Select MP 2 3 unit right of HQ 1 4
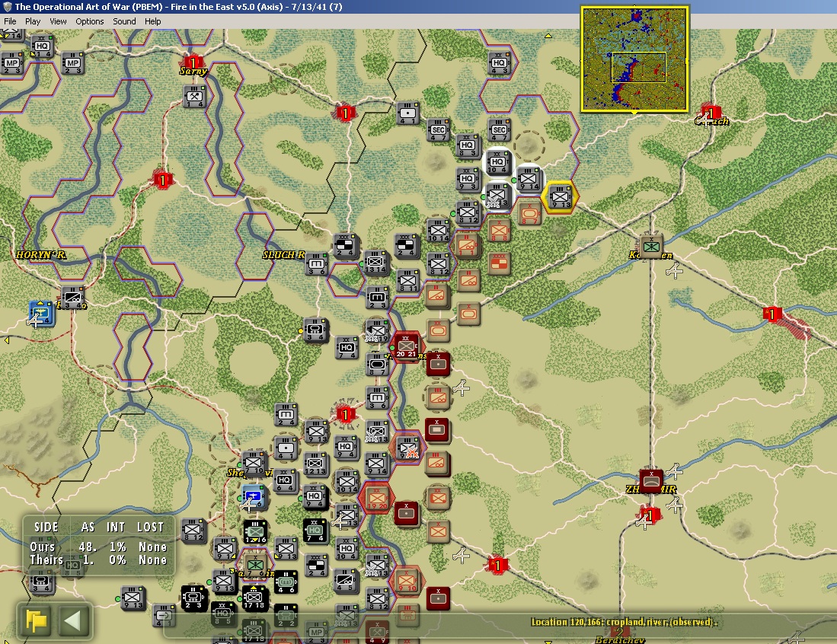This screenshot has height=644, width=837. coord(72,63)
